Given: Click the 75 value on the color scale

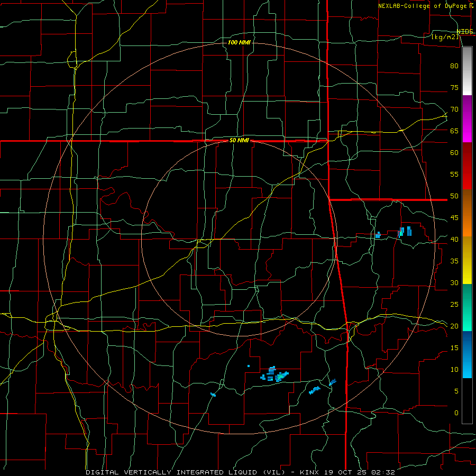Looking at the screenshot, I should point(454,87).
